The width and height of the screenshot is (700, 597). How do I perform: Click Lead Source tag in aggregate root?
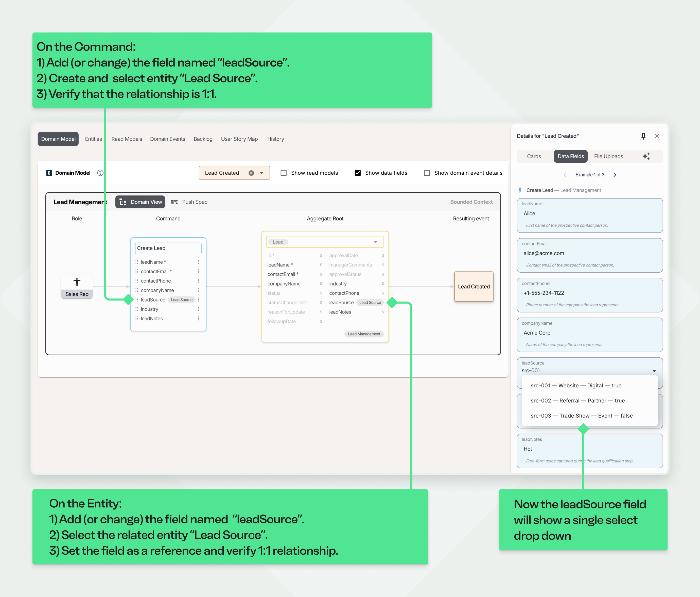click(x=370, y=303)
